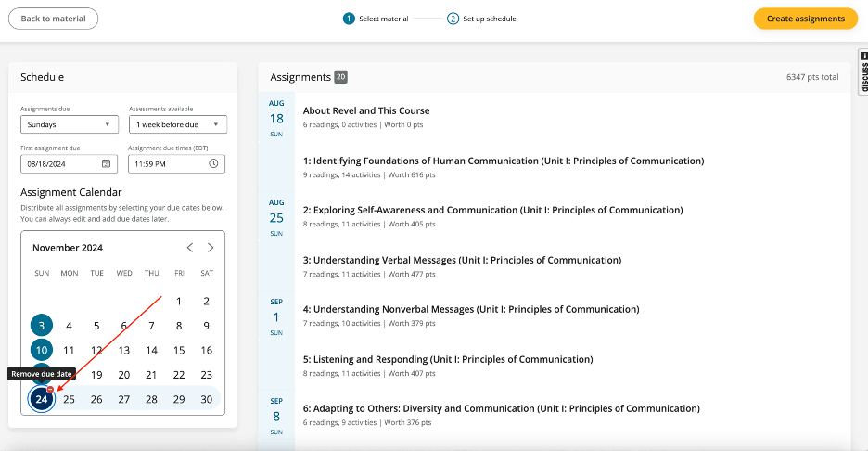Click the First assignment due date field
This screenshot has width=868, height=451.
60,164
